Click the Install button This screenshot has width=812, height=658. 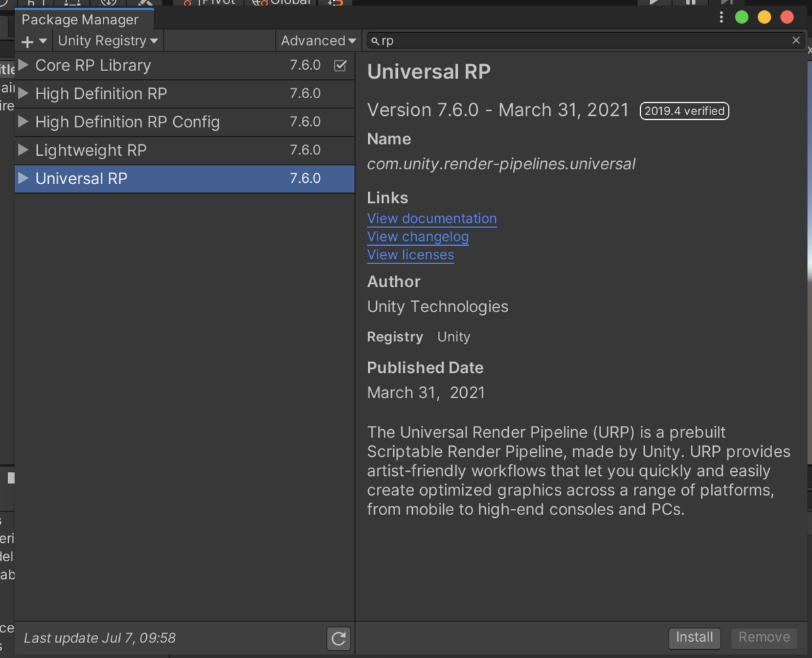pos(694,638)
